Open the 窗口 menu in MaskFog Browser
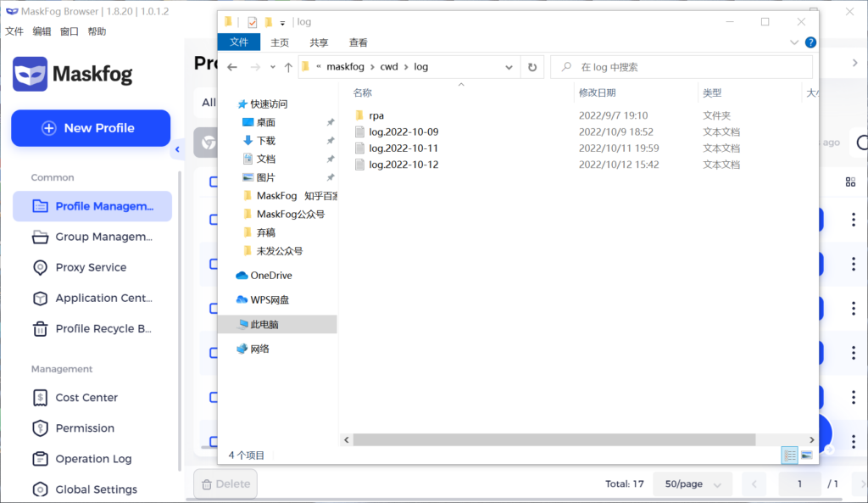Image resolution: width=868 pixels, height=503 pixels. click(x=70, y=31)
